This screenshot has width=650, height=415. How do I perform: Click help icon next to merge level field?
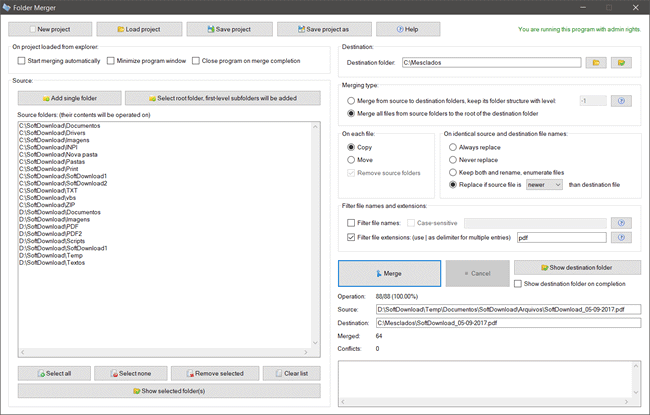coord(623,101)
